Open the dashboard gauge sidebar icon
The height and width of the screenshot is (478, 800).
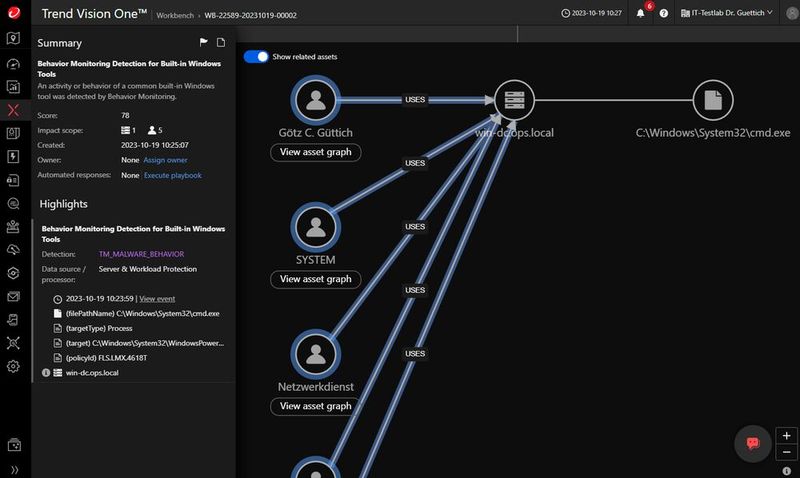tap(13, 64)
